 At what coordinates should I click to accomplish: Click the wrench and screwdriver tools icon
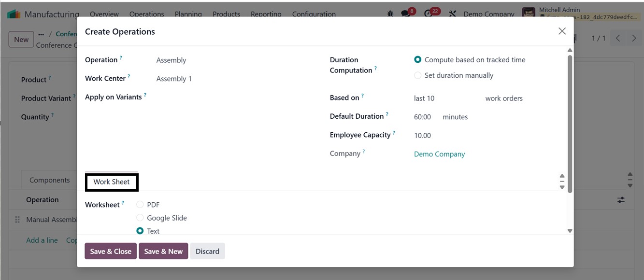pyautogui.click(x=452, y=14)
